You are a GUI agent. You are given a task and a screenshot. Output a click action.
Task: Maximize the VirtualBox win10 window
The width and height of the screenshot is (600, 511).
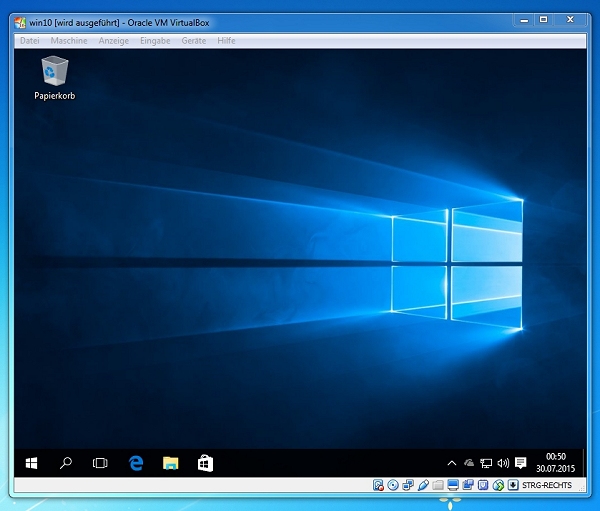(x=543, y=20)
